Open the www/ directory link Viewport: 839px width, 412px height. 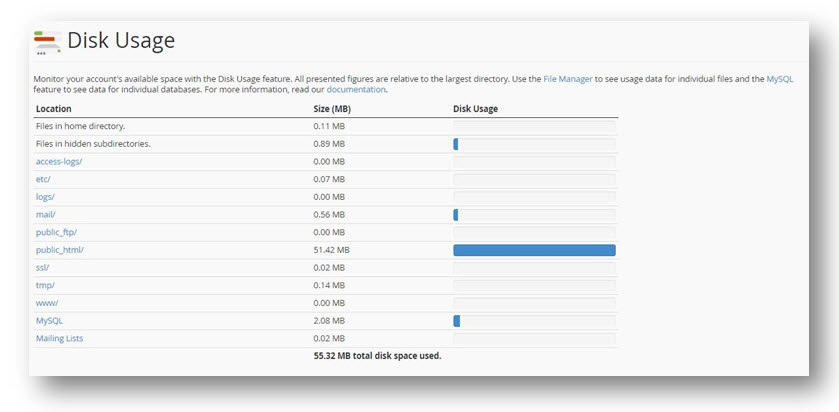(x=47, y=303)
